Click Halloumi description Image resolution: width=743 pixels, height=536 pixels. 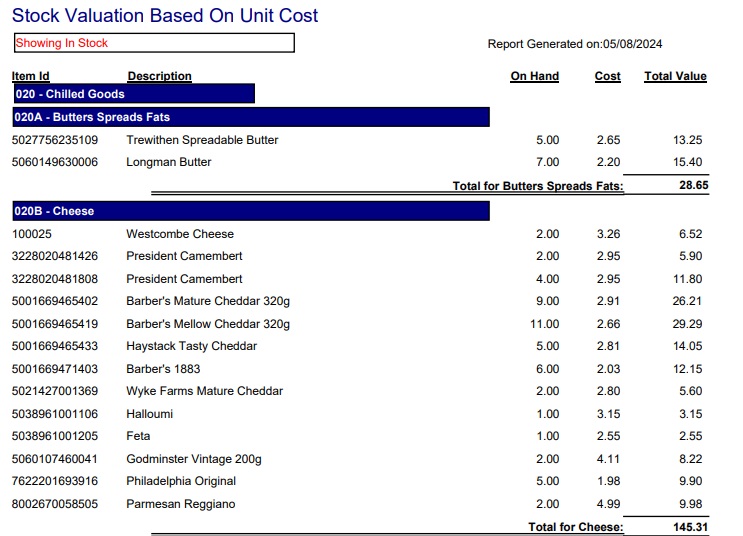tap(149, 414)
